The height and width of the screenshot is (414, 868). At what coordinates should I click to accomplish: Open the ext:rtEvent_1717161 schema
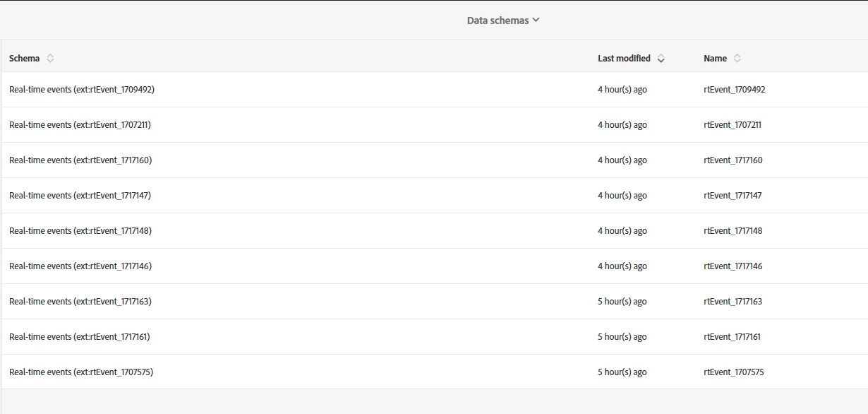point(80,337)
